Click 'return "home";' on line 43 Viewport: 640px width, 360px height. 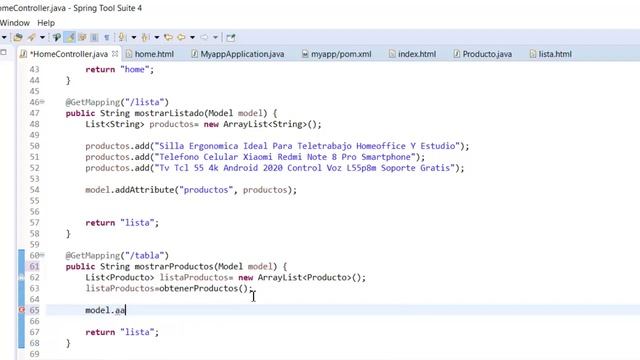point(120,69)
